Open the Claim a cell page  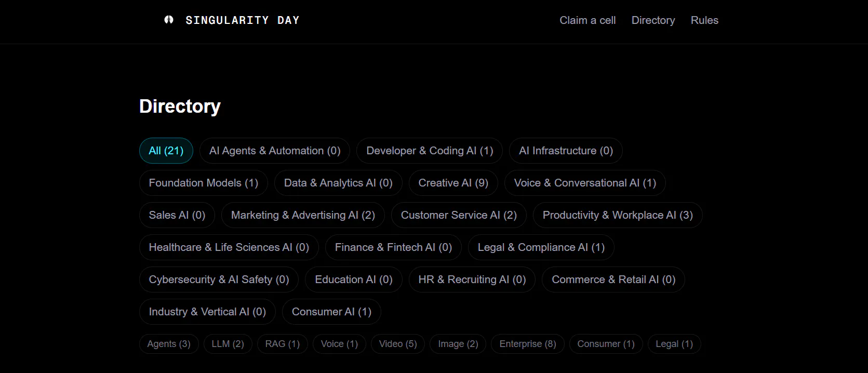587,20
